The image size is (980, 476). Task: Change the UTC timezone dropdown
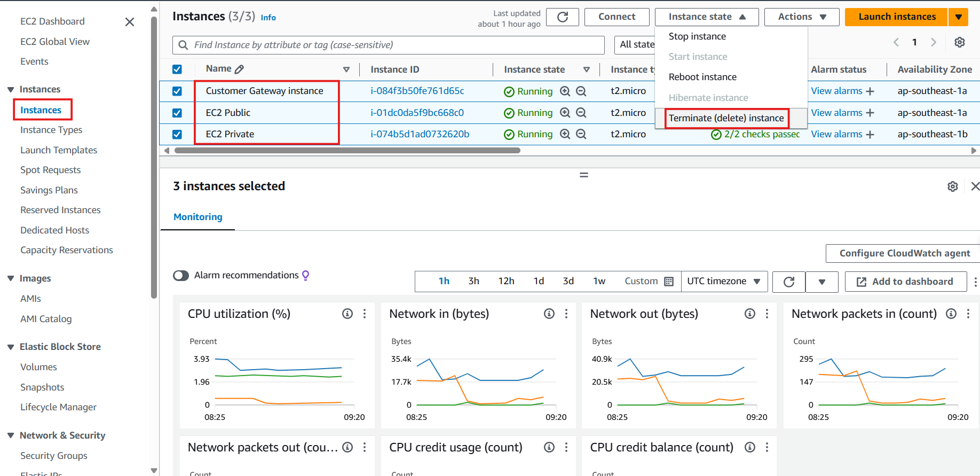[724, 282]
